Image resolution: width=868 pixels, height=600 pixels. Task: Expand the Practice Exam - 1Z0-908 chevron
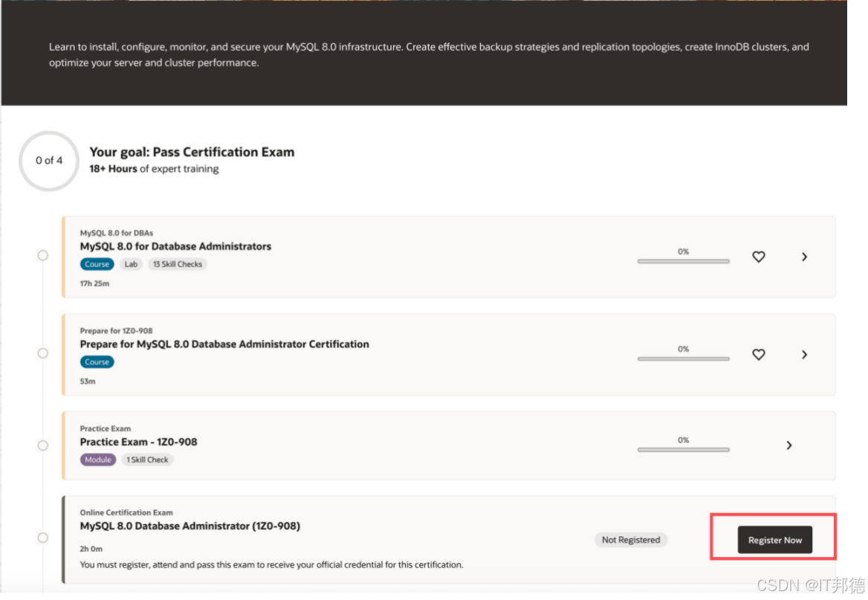(x=789, y=446)
